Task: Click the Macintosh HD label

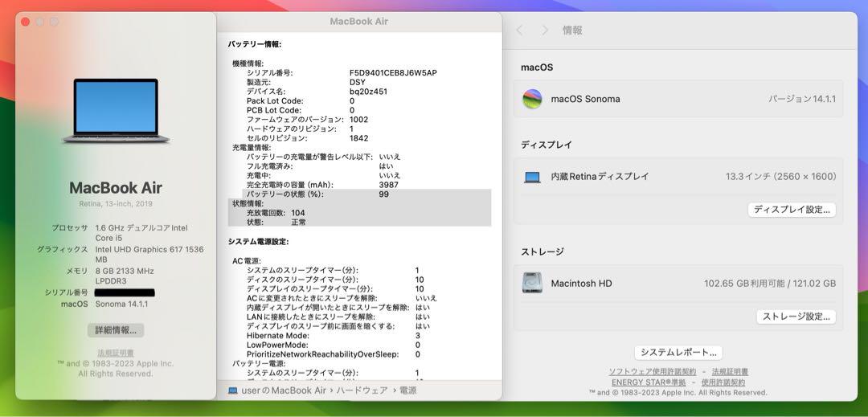Action: 581,284
